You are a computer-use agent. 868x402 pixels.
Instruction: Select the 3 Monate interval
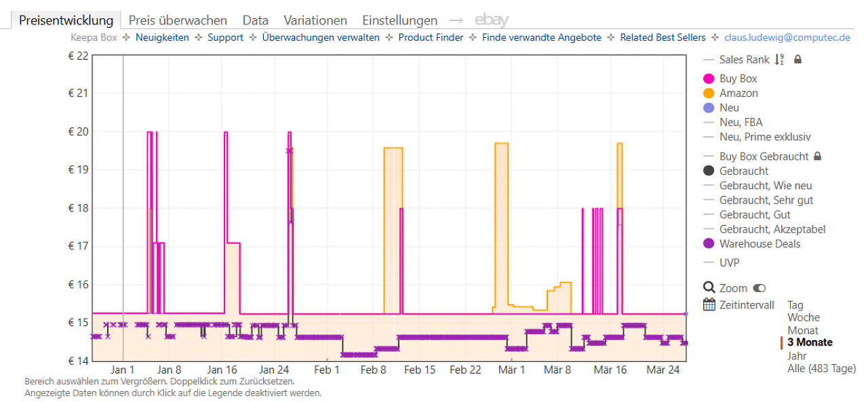[x=810, y=342]
